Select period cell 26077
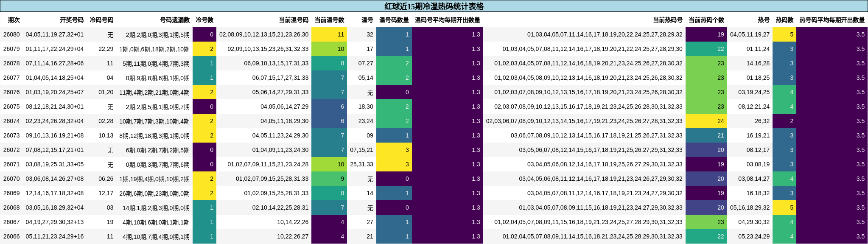This screenshot has height=244, width=868. click(11, 78)
